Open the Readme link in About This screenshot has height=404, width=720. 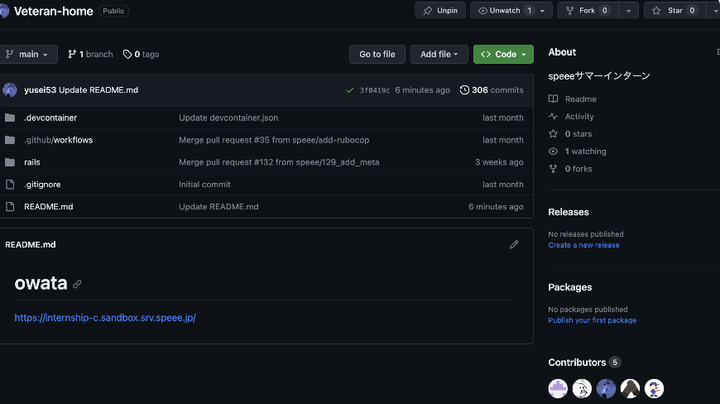[580, 99]
